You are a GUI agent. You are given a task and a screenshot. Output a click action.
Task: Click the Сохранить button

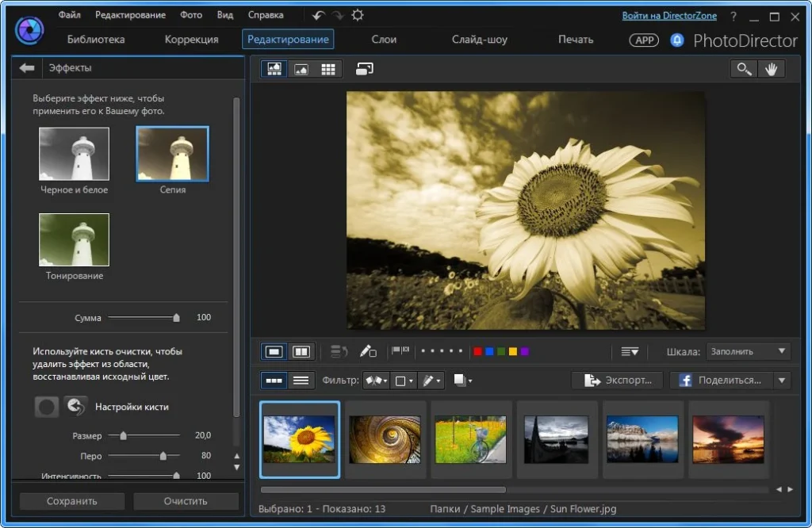tap(72, 501)
